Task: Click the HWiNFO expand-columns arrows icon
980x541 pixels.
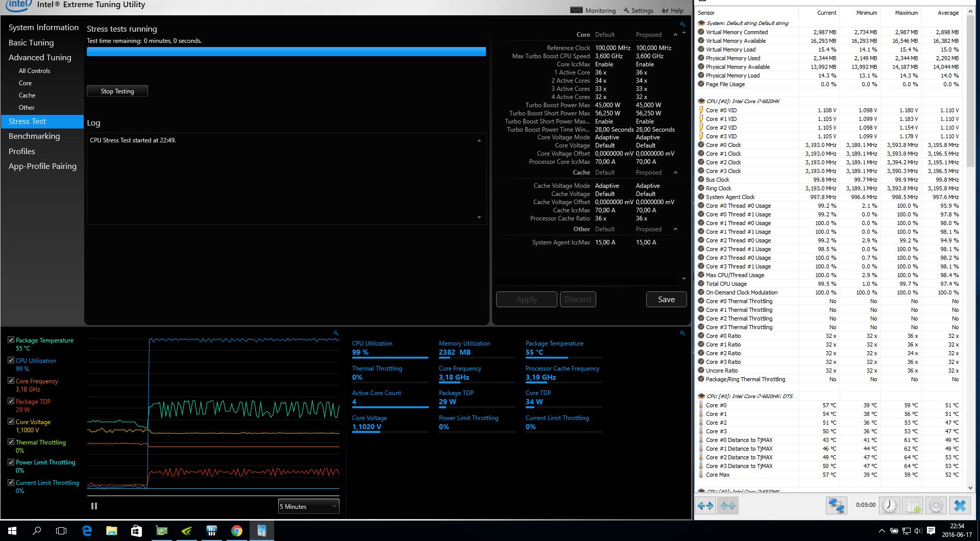Action: (x=705, y=506)
